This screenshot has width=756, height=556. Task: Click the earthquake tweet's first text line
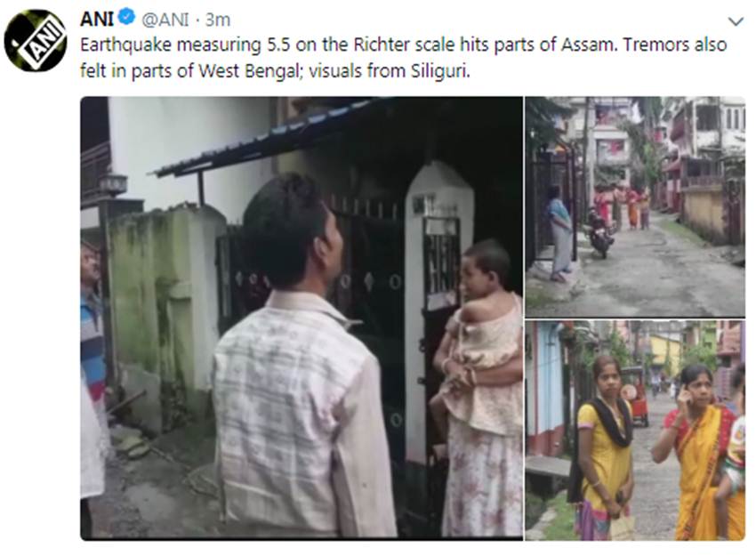point(402,44)
